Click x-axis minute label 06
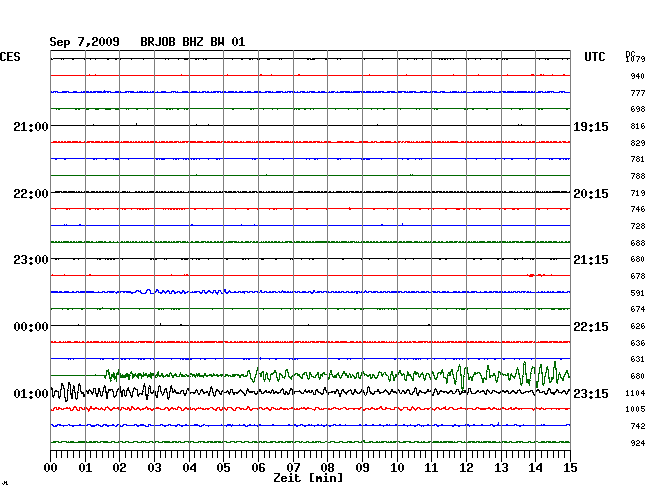This screenshot has width=650, height=494. tap(258, 468)
